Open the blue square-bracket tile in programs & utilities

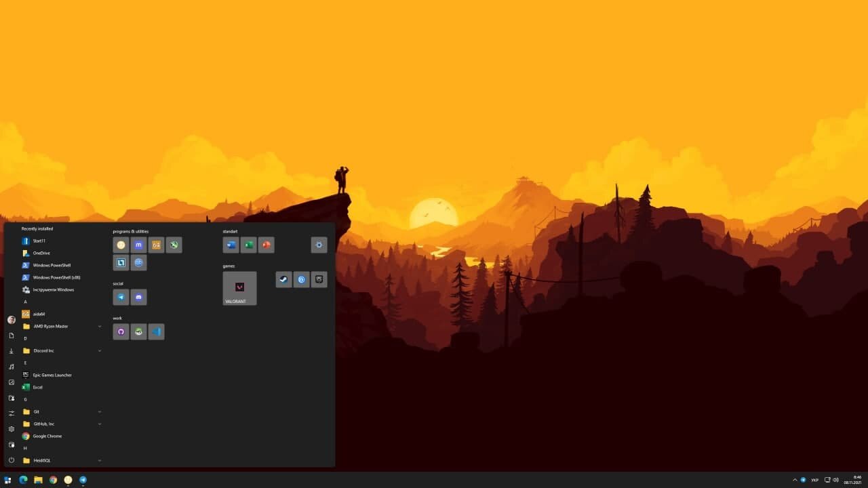click(121, 262)
